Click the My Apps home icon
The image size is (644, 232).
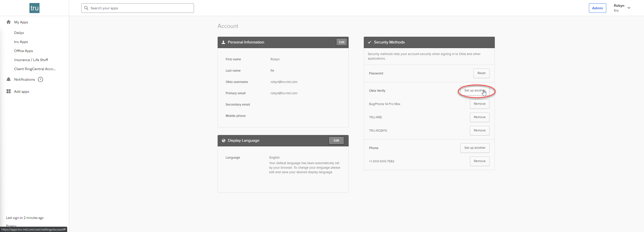(x=9, y=22)
